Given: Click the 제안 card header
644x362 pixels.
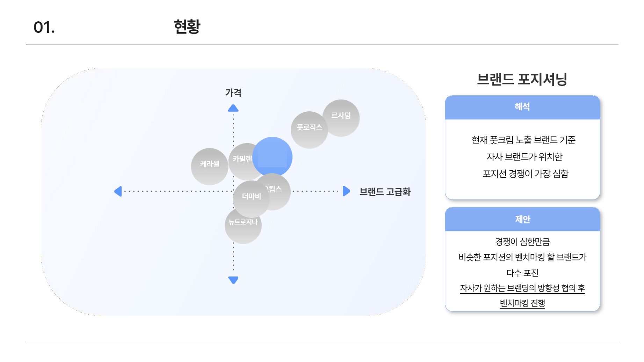Looking at the screenshot, I should 522,219.
